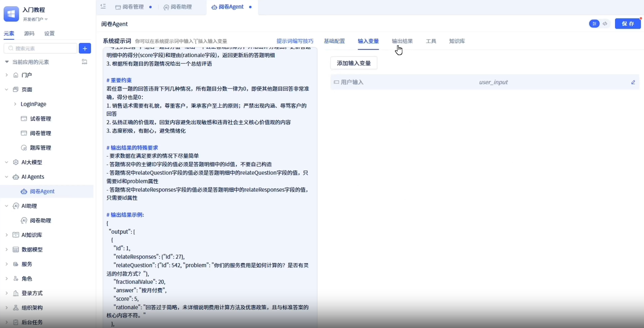This screenshot has width=644, height=328.
Task: Collapse the AI Agents tree node
Action: (x=6, y=177)
